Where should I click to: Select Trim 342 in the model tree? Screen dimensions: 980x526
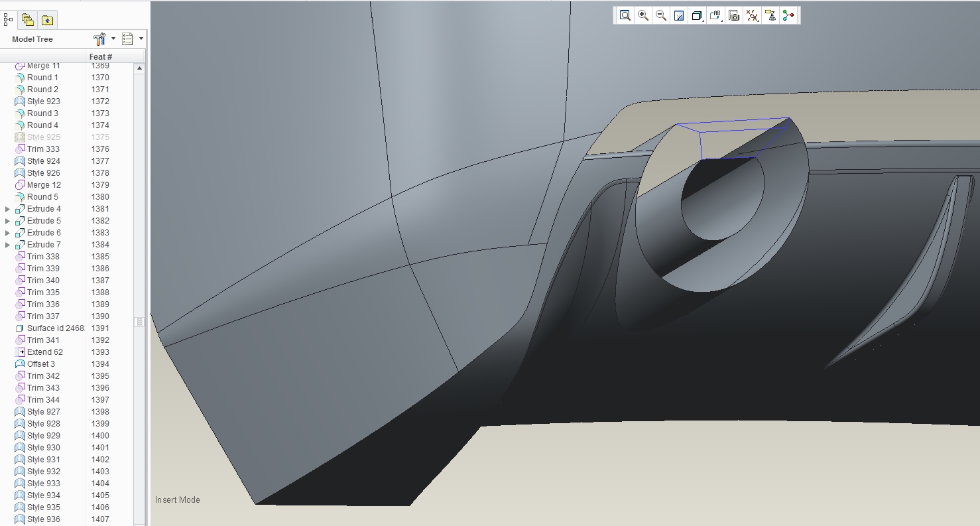coord(43,376)
